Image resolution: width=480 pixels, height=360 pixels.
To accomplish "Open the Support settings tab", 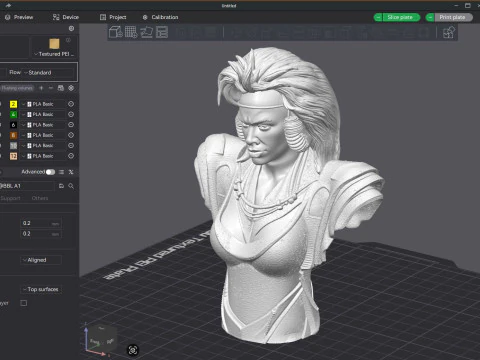I will click(10, 198).
